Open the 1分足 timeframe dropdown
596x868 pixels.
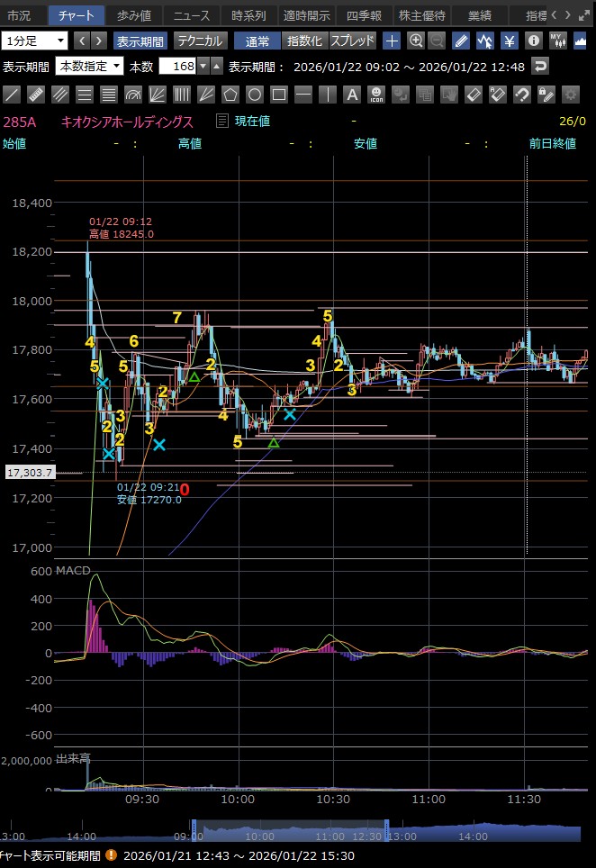(35, 41)
